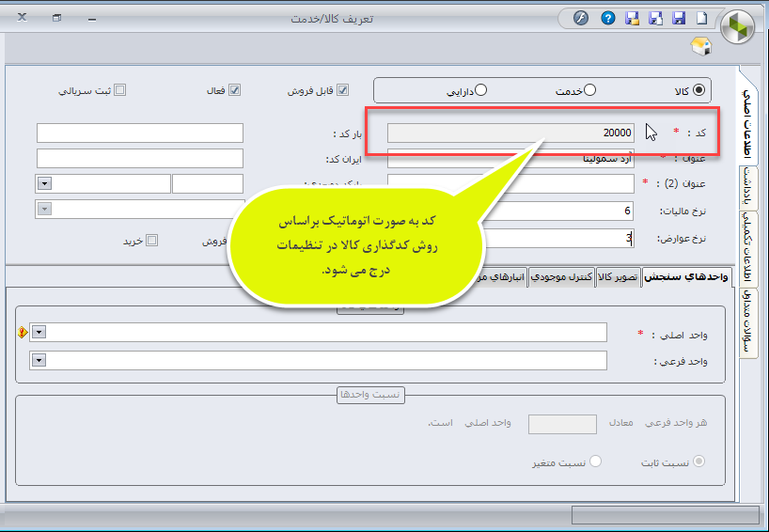
Task: Switch to the واحدهای سنجش tab
Action: pos(686,277)
